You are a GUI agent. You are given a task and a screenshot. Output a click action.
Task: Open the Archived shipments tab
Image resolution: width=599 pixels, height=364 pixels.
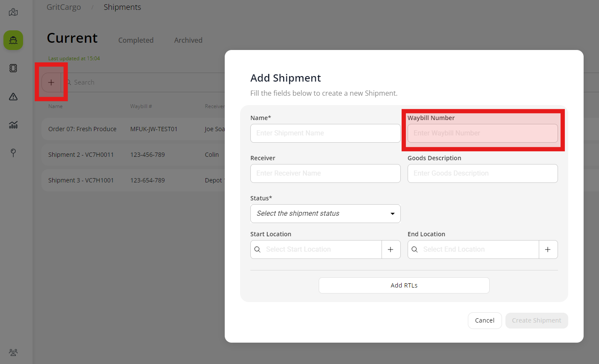(x=188, y=40)
